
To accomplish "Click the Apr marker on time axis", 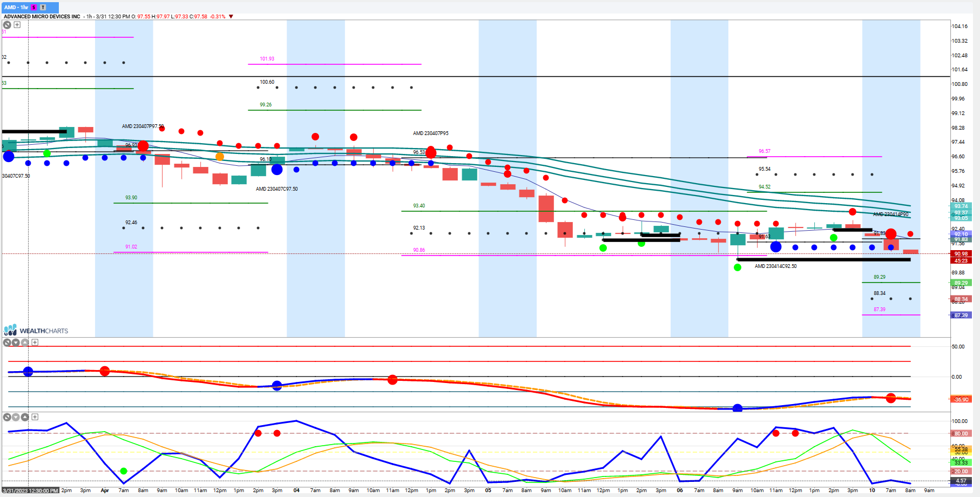I will (105, 491).
